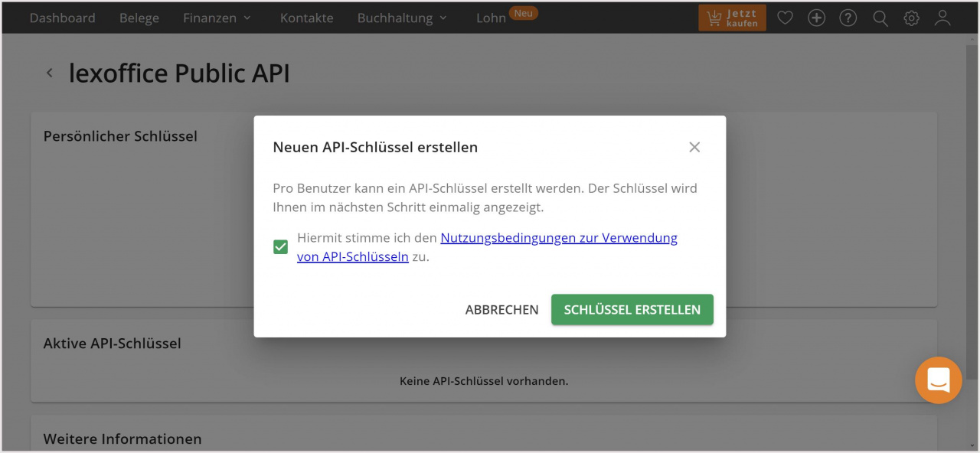The height and width of the screenshot is (453, 980).
Task: Close the Neuen API-Schlüssel erstellen dialog
Action: pyautogui.click(x=694, y=147)
